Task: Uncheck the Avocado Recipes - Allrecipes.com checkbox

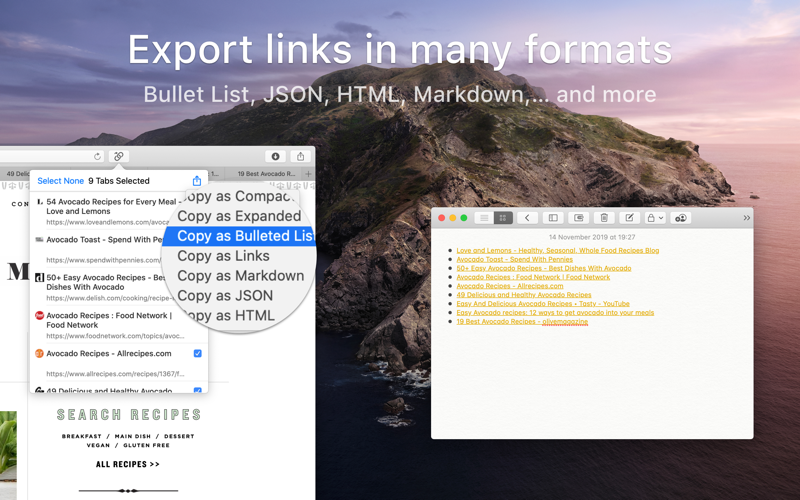Action: (197, 353)
